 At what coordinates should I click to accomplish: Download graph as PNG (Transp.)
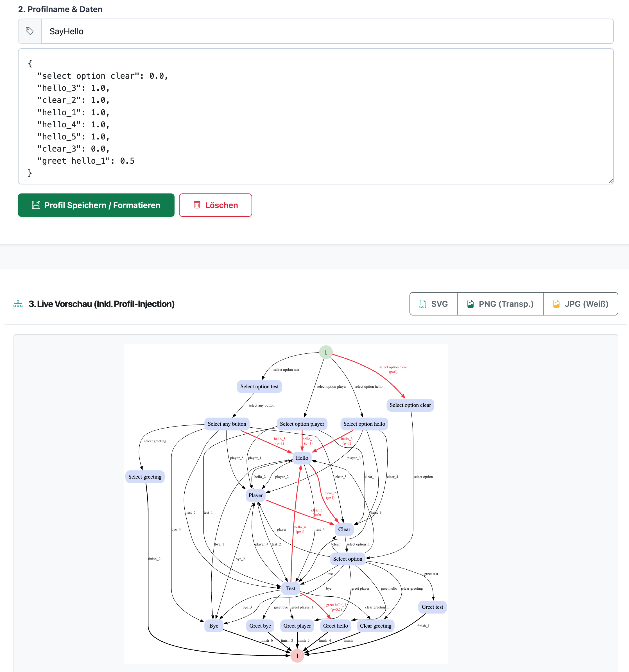pyautogui.click(x=500, y=304)
